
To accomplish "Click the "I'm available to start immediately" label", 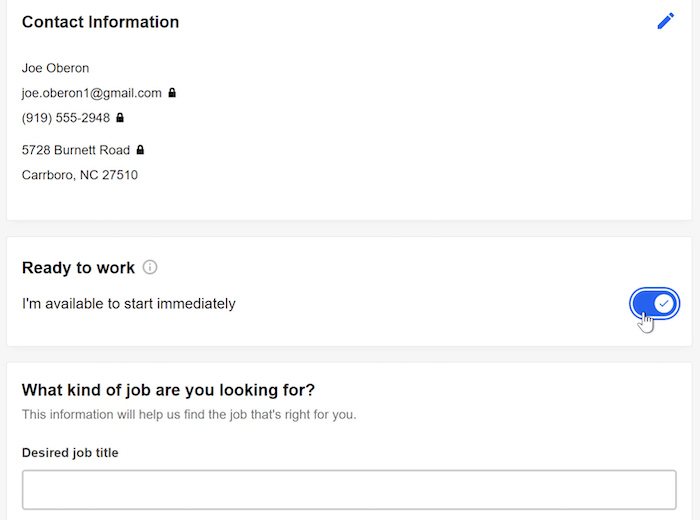I will pos(129,303).
